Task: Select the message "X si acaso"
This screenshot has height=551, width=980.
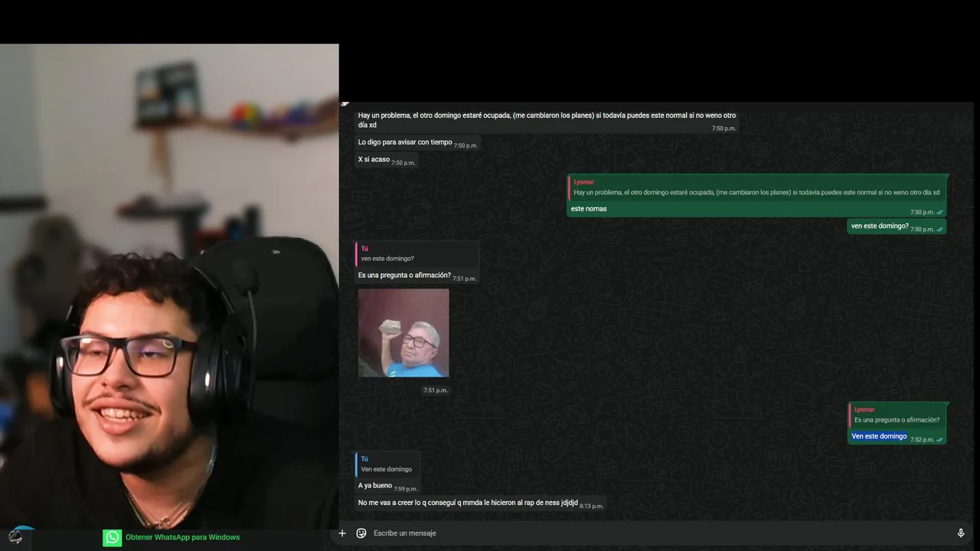Action: point(374,159)
